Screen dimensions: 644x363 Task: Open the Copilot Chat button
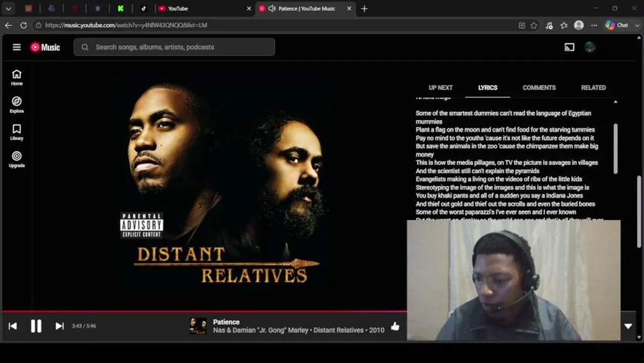[617, 25]
